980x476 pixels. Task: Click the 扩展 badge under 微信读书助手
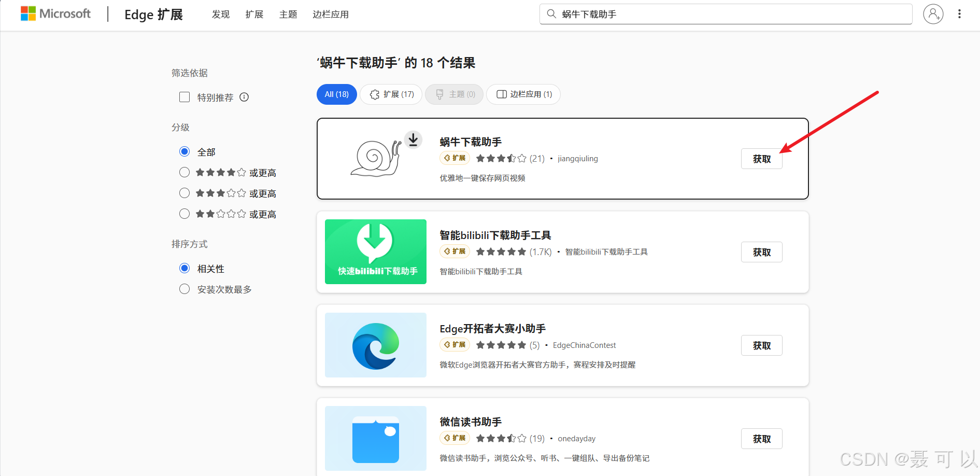point(455,438)
